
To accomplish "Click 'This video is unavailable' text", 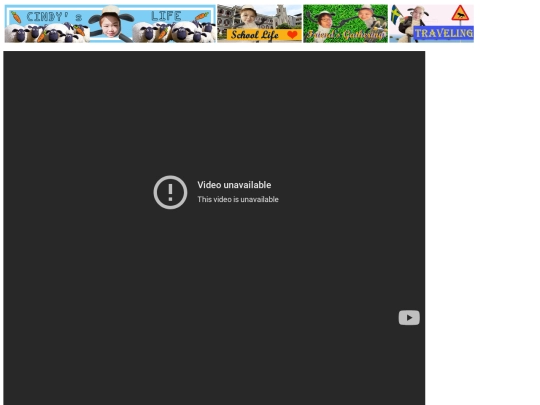I will 238,199.
